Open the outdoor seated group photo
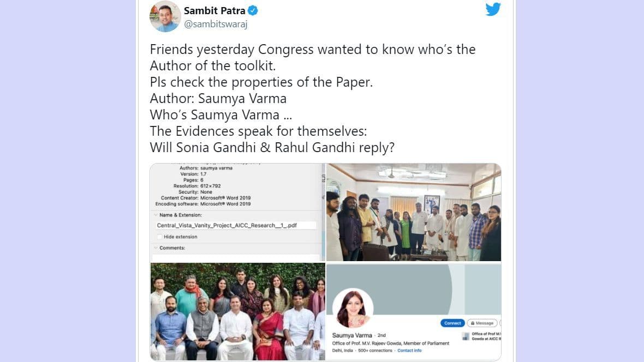The width and height of the screenshot is (644, 362). tap(238, 311)
